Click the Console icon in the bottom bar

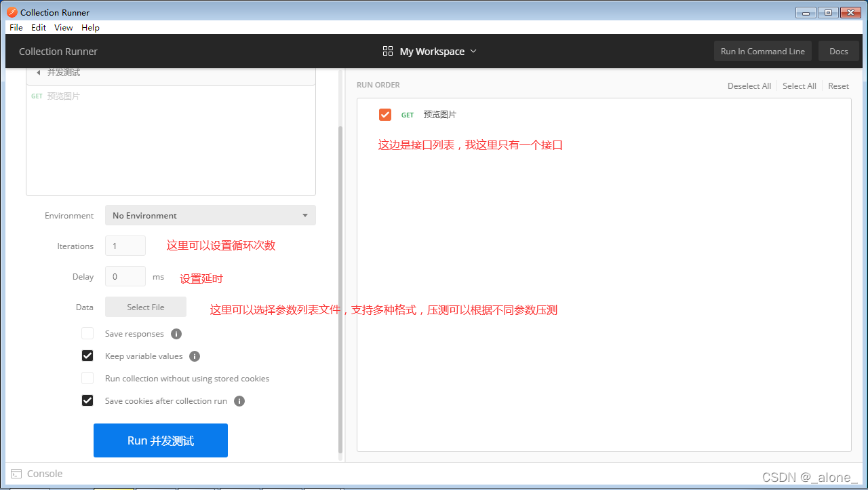16,474
